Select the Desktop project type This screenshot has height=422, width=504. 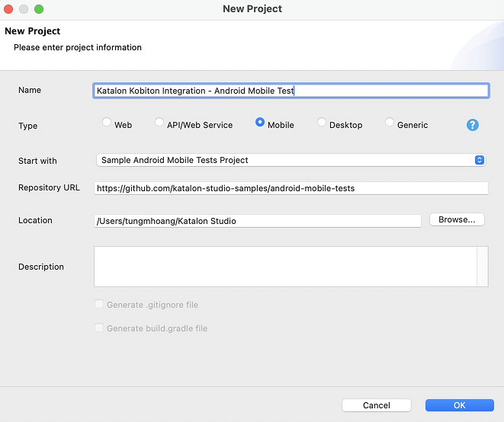point(322,122)
